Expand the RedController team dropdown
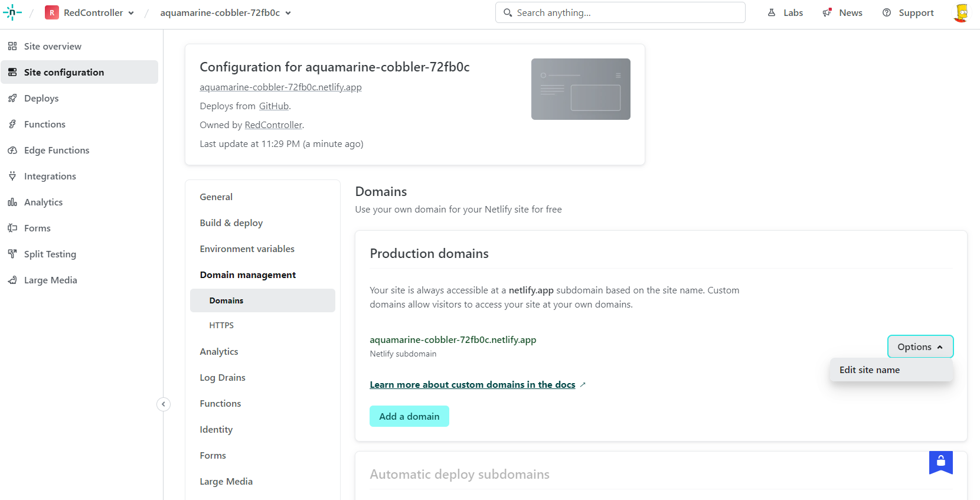Image resolution: width=980 pixels, height=500 pixels. 131,13
